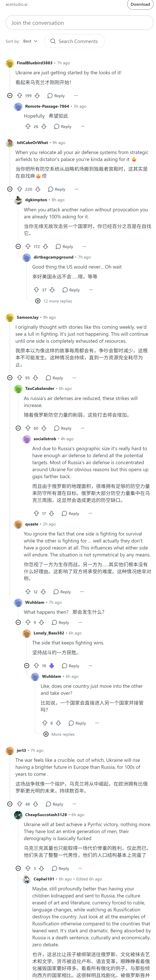This screenshot has height=980, width=156.
Task: Collapse the SamsonJay comment thread
Action: pos(10,378)
